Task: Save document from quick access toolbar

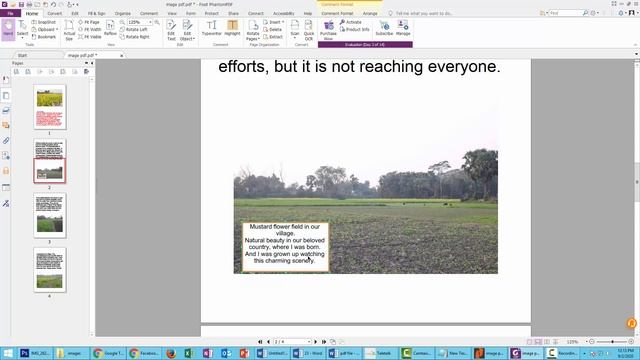Action: coord(21,4)
